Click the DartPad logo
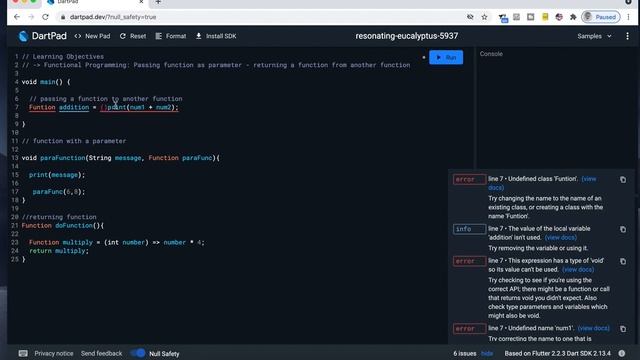Image resolution: width=640 pixels, height=360 pixels. [23, 36]
